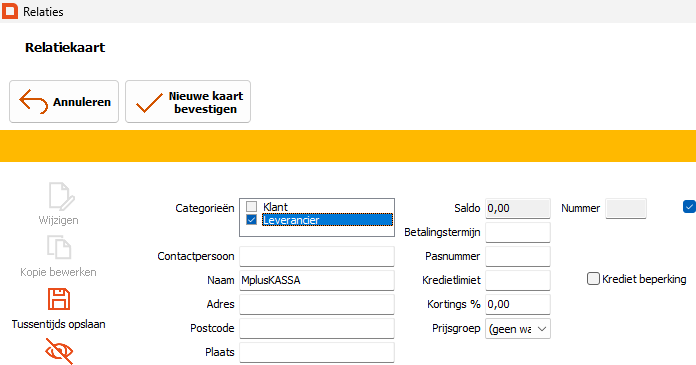Click the Plaats text field
This screenshot has height=365, width=696.
[x=317, y=352]
